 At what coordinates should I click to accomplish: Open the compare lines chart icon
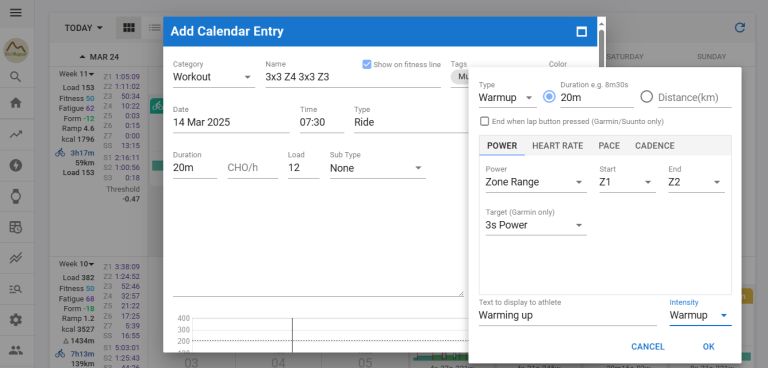click(x=16, y=258)
